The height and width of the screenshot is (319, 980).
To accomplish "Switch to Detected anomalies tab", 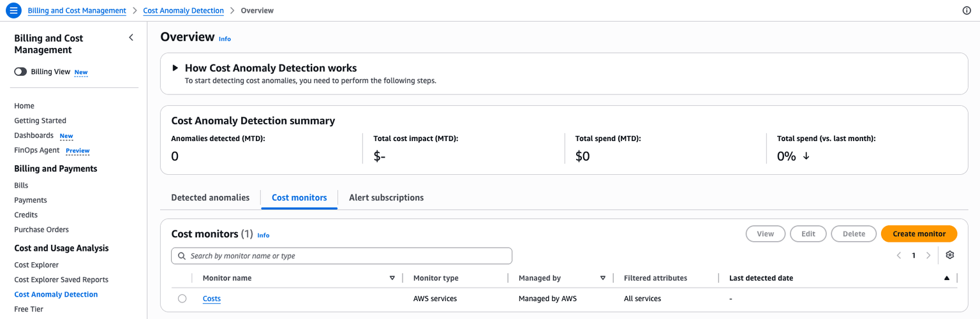I will (211, 198).
